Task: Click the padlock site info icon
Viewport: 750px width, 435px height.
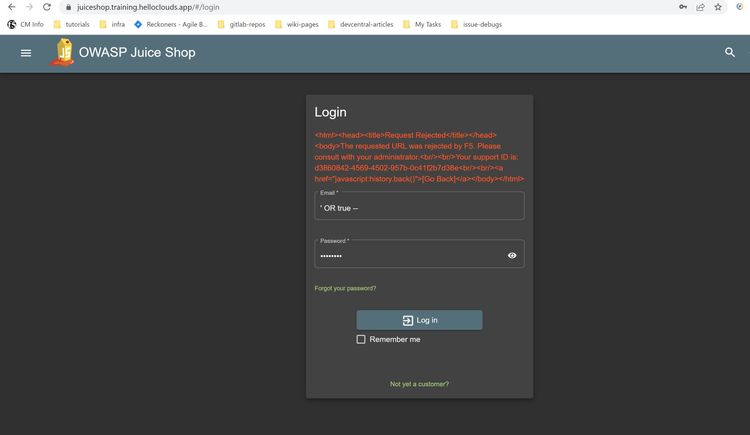Action: pyautogui.click(x=68, y=7)
